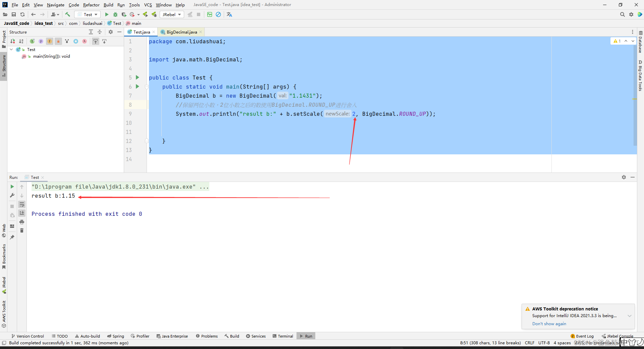
Task: Open the translate icon in the toolbar
Action: click(x=229, y=14)
